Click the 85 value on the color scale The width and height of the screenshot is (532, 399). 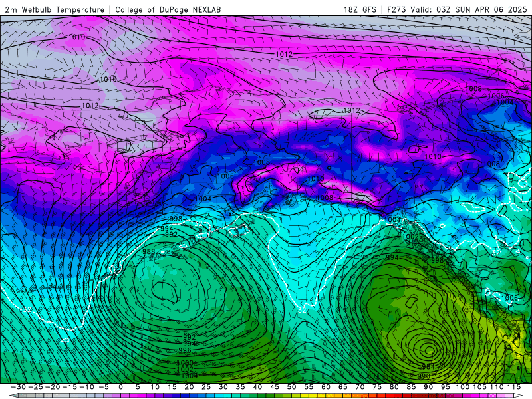click(411, 387)
